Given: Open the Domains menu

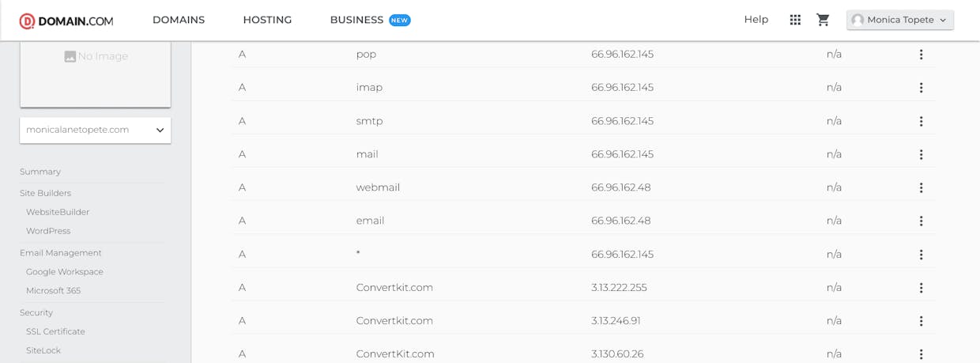Looking at the screenshot, I should [179, 20].
